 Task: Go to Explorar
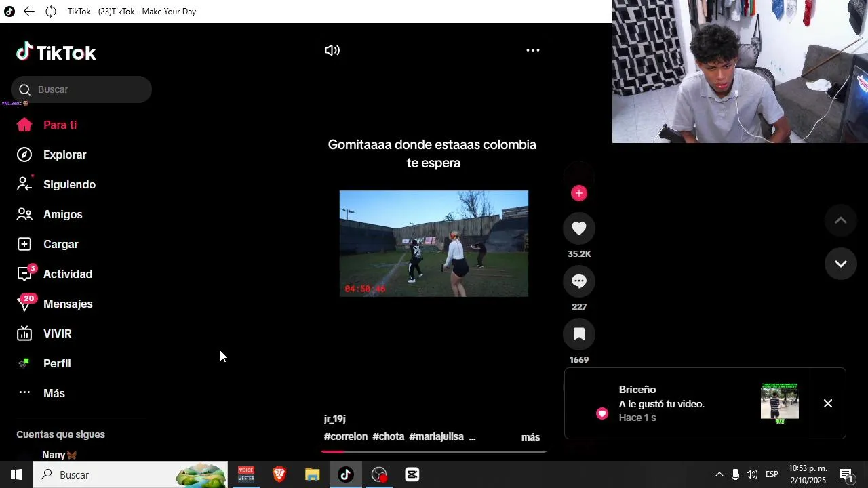click(64, 155)
